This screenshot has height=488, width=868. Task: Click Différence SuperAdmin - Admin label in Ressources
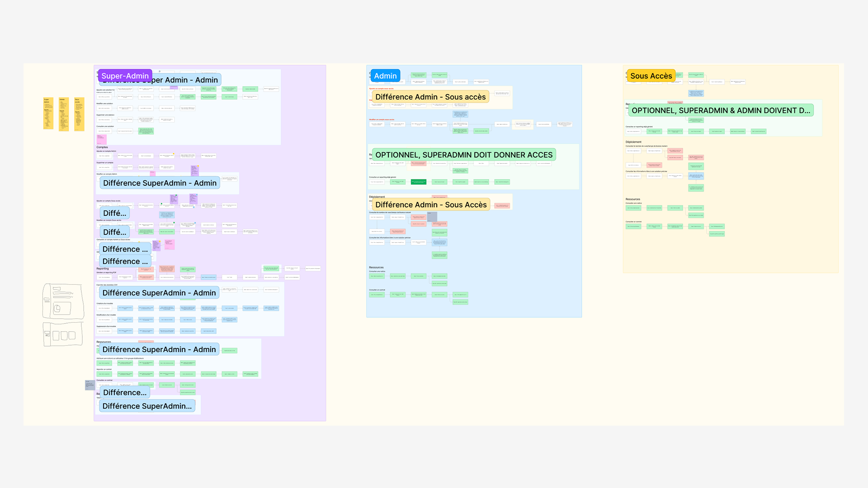tap(159, 349)
